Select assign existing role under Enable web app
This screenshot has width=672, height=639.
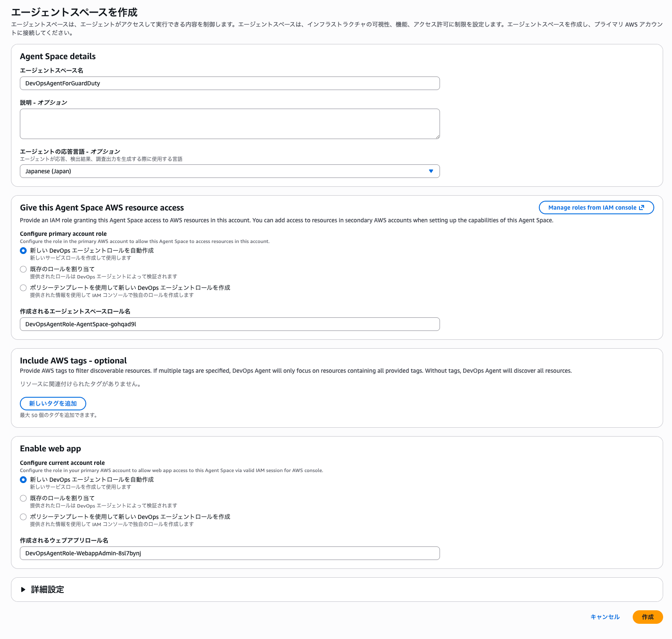23,498
